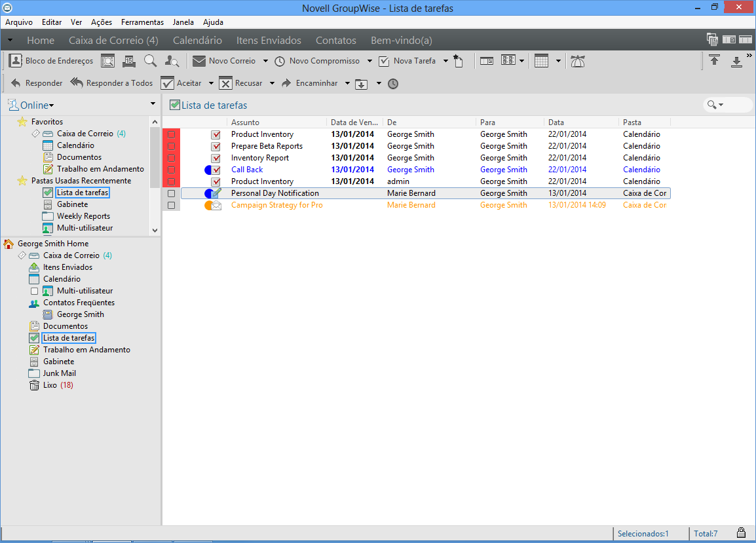Image resolution: width=756 pixels, height=543 pixels.
Task: Open Caixa de Correio (4) navigation tab
Action: pyautogui.click(x=113, y=40)
